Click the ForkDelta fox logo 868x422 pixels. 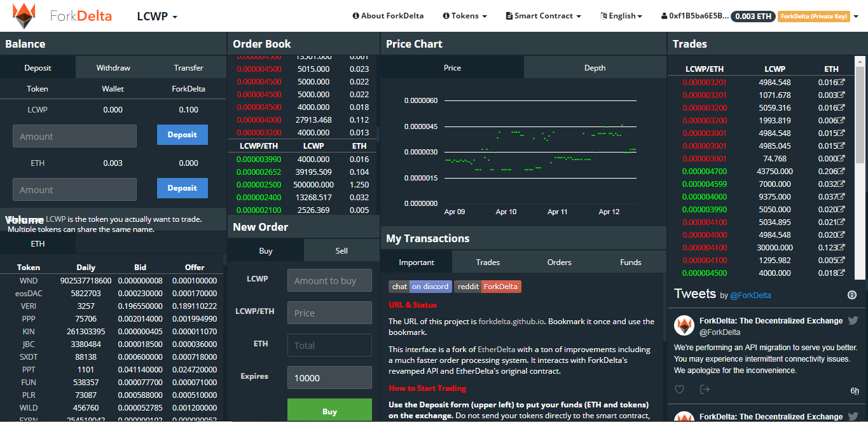(x=24, y=15)
